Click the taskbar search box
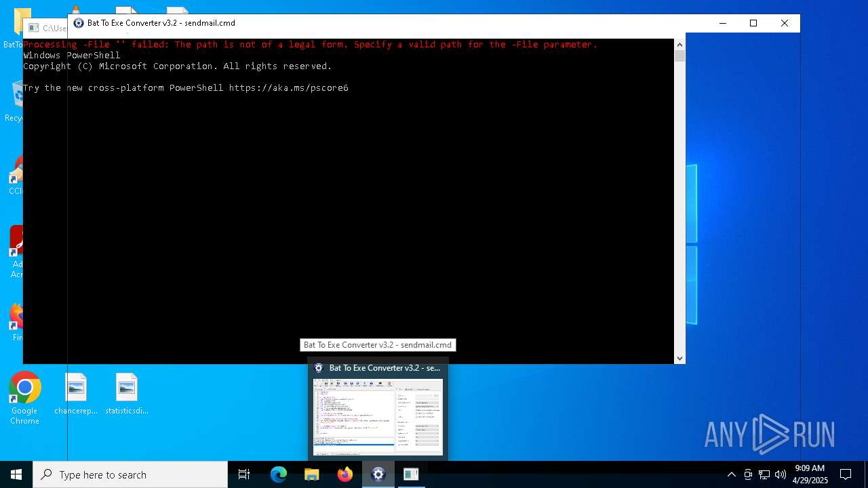 (x=130, y=474)
